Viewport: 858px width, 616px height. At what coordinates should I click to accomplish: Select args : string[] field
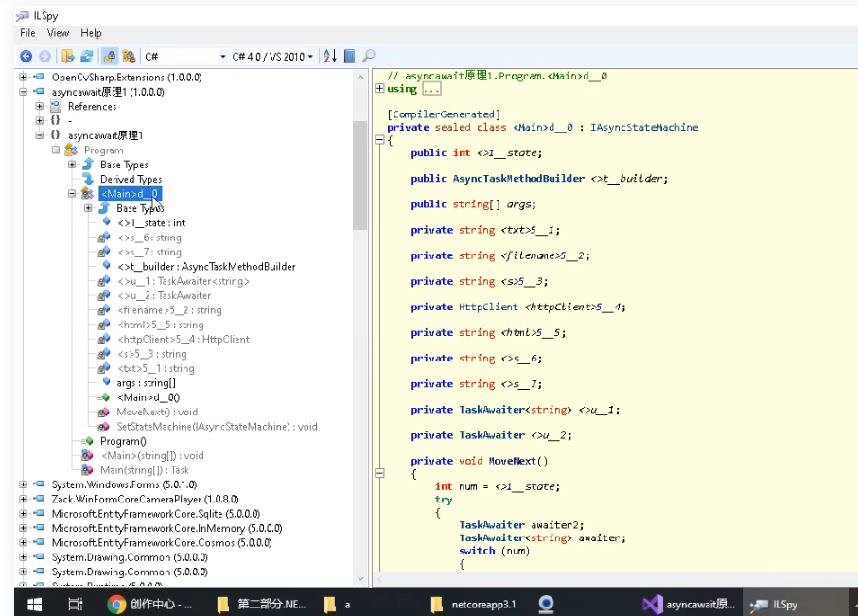pyautogui.click(x=146, y=382)
